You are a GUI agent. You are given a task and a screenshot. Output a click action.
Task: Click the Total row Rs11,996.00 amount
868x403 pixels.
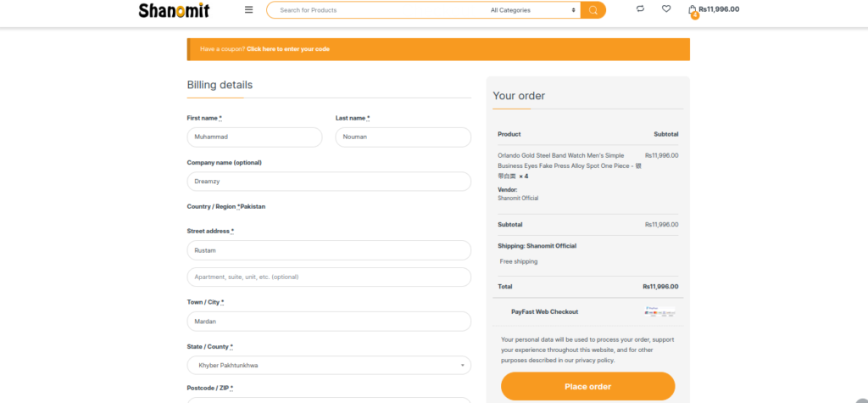[x=660, y=287]
